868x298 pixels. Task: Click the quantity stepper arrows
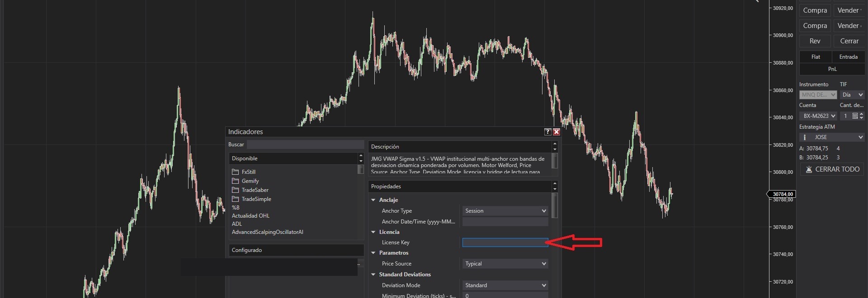861,116
